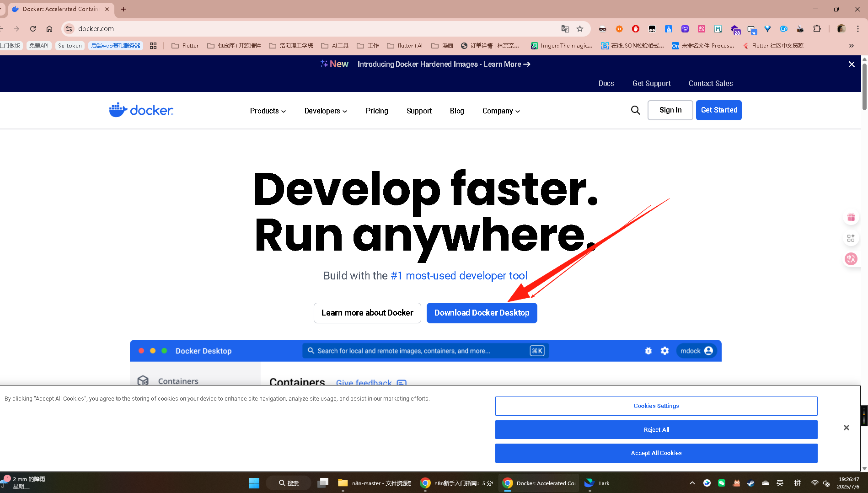The height and width of the screenshot is (493, 868).
Task: Open the Pricing page from navigation
Action: point(377,111)
